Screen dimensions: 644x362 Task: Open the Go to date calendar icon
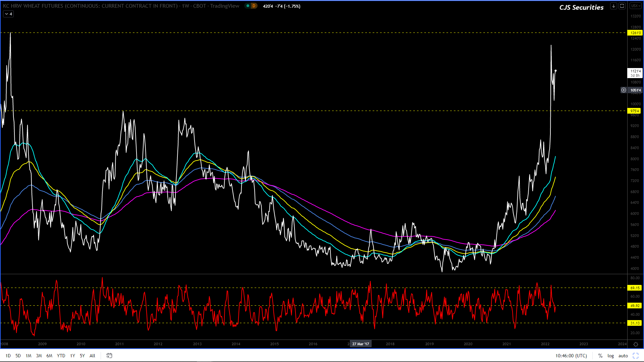pyautogui.click(x=109, y=356)
